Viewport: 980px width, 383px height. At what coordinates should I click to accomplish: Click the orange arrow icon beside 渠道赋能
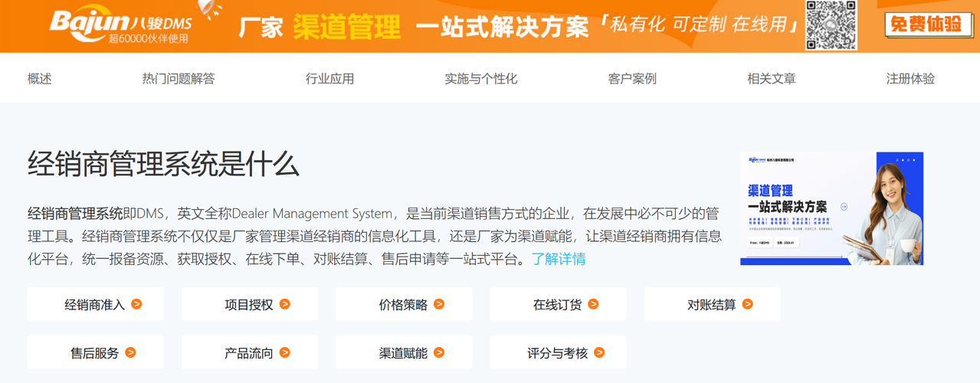[439, 352]
